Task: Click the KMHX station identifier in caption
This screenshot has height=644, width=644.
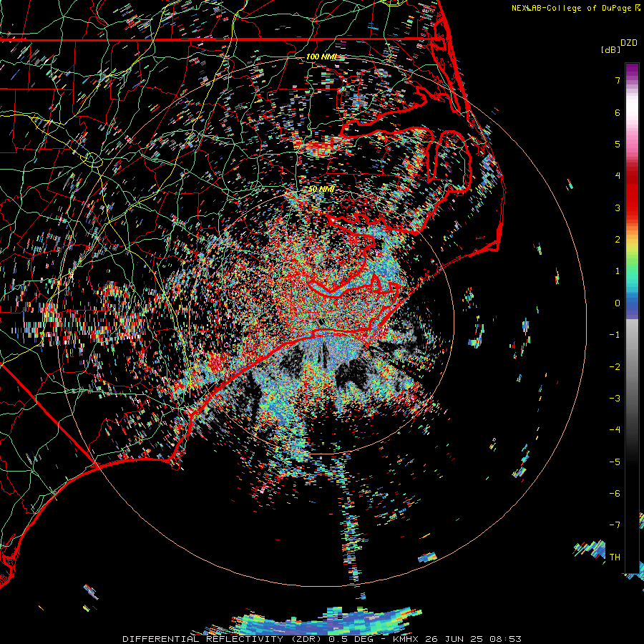Action: click(x=405, y=639)
